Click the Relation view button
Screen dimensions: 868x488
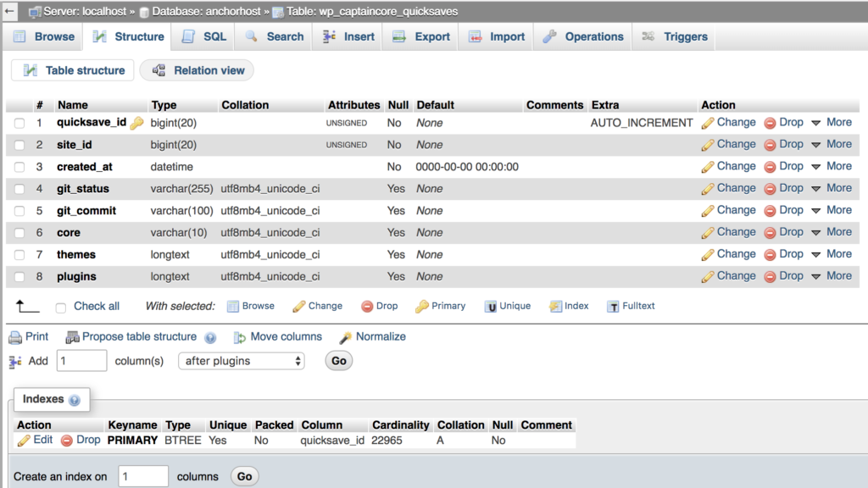tap(197, 70)
